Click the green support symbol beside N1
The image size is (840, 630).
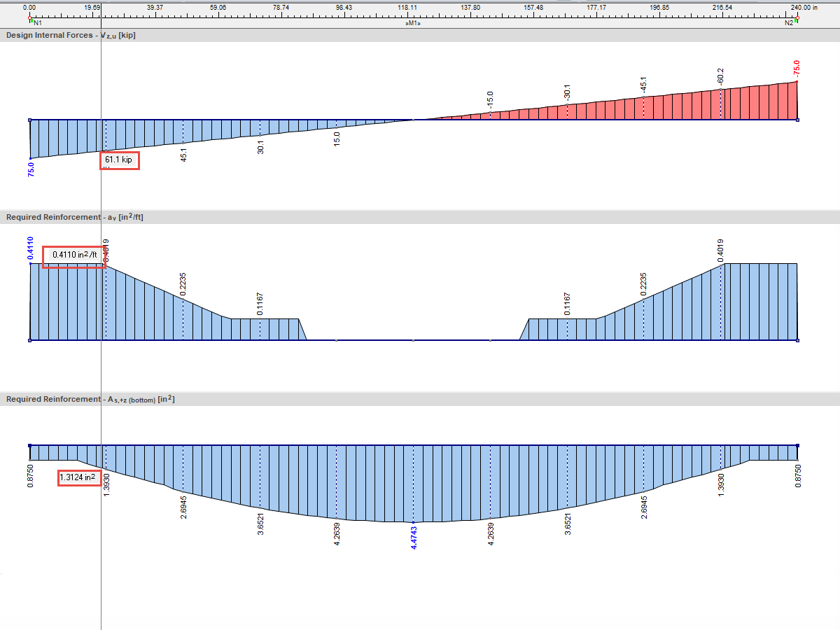pyautogui.click(x=32, y=20)
